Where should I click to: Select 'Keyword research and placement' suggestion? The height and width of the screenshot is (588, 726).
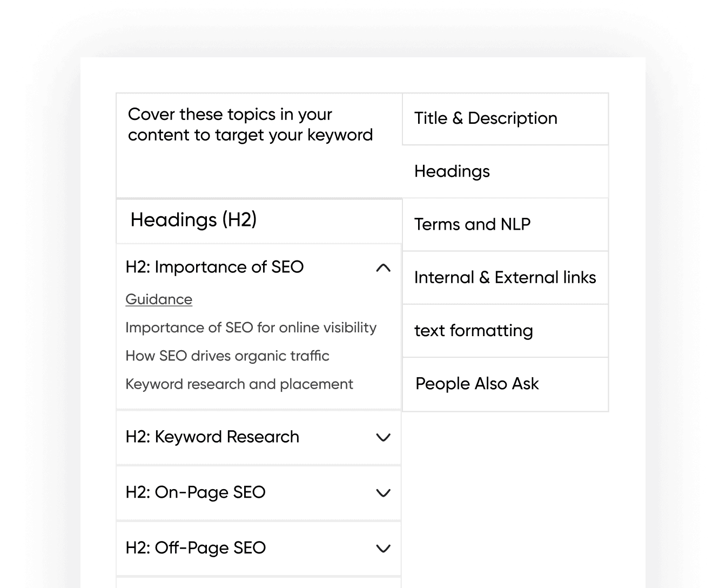(x=239, y=384)
